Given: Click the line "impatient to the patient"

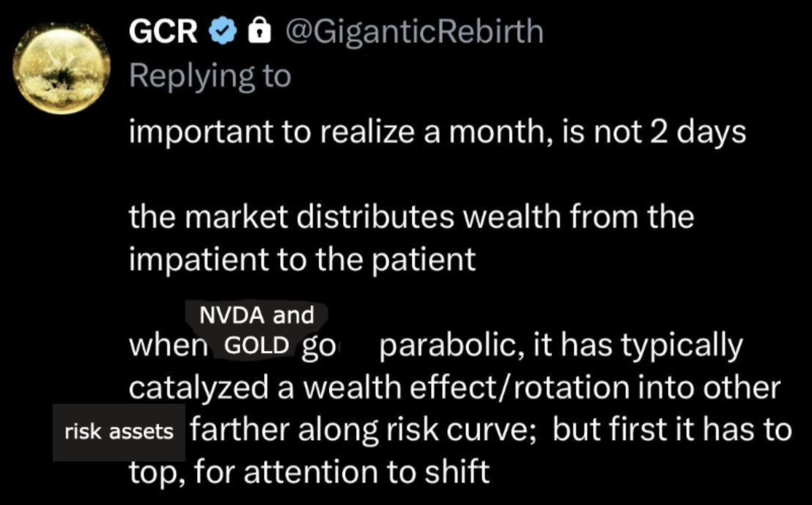Looking at the screenshot, I should [302, 261].
